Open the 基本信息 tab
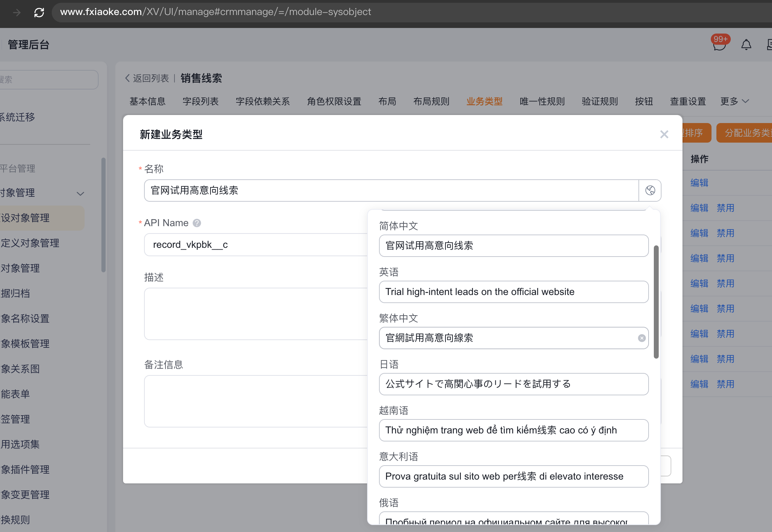Image resolution: width=772 pixels, height=532 pixels. coord(147,101)
